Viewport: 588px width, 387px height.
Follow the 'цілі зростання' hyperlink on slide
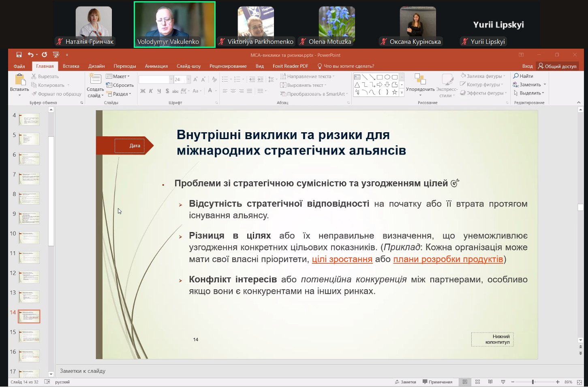click(x=342, y=259)
